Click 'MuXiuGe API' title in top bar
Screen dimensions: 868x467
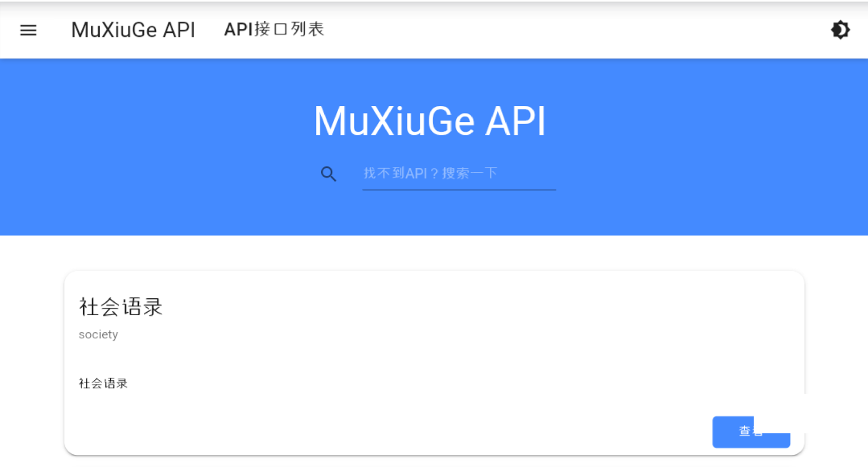[133, 30]
